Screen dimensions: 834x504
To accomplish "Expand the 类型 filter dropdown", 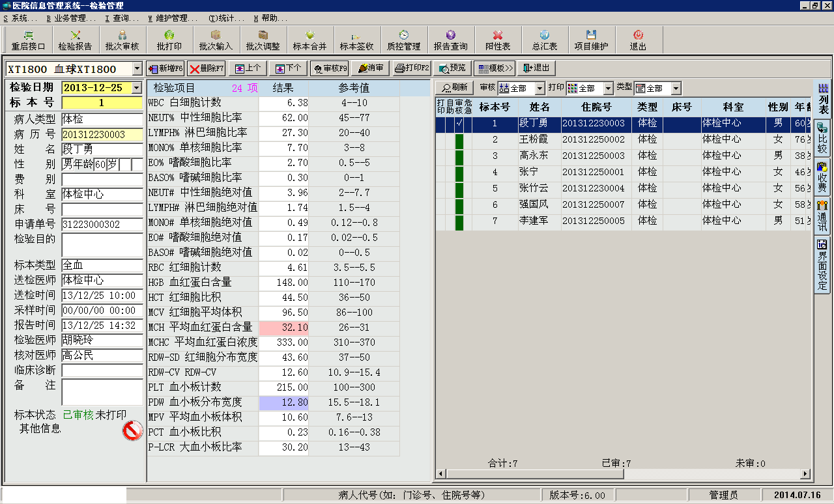I will pos(676,88).
